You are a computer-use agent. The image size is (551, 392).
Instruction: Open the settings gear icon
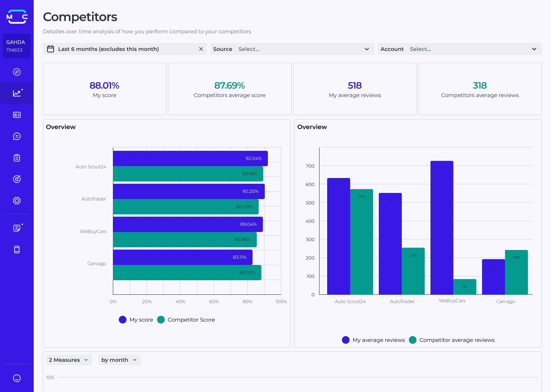(16, 200)
